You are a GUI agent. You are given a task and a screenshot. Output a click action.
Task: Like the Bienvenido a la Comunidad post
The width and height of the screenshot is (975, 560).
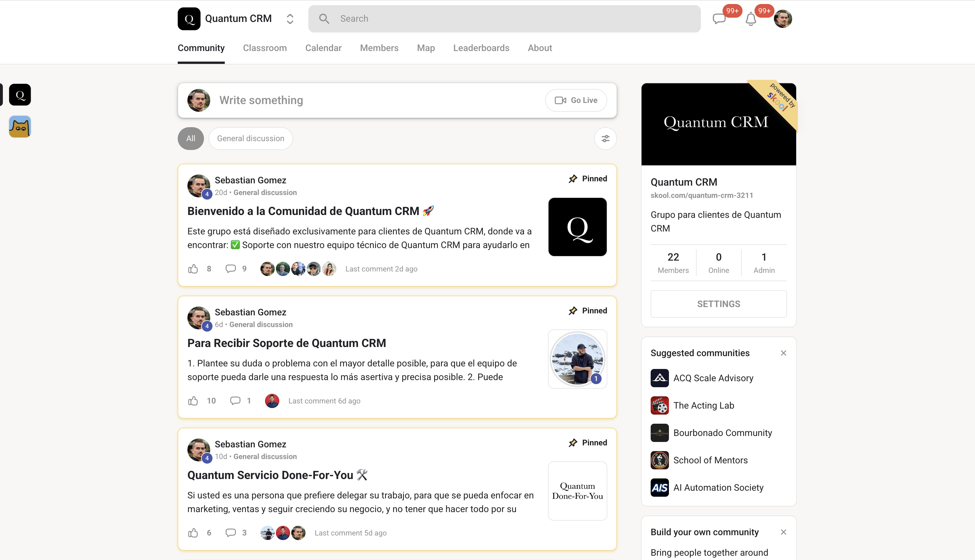tap(193, 269)
